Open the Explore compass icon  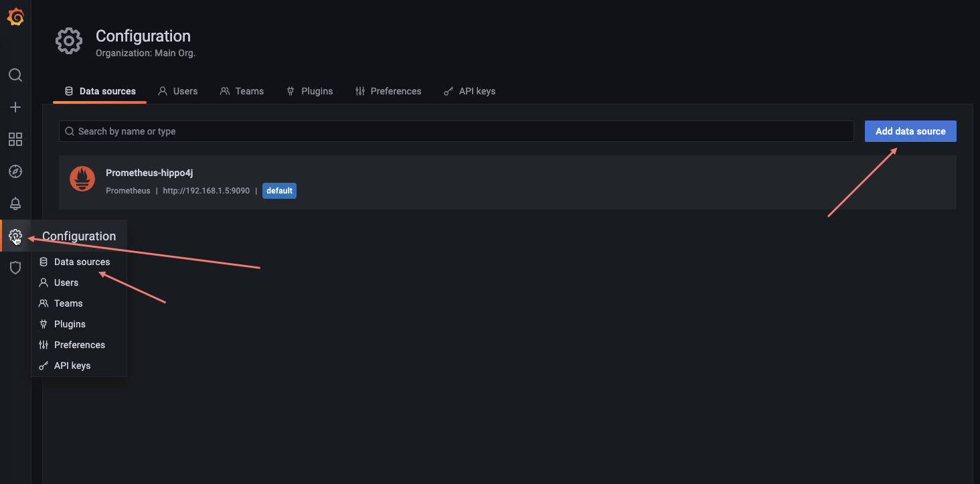[x=15, y=171]
